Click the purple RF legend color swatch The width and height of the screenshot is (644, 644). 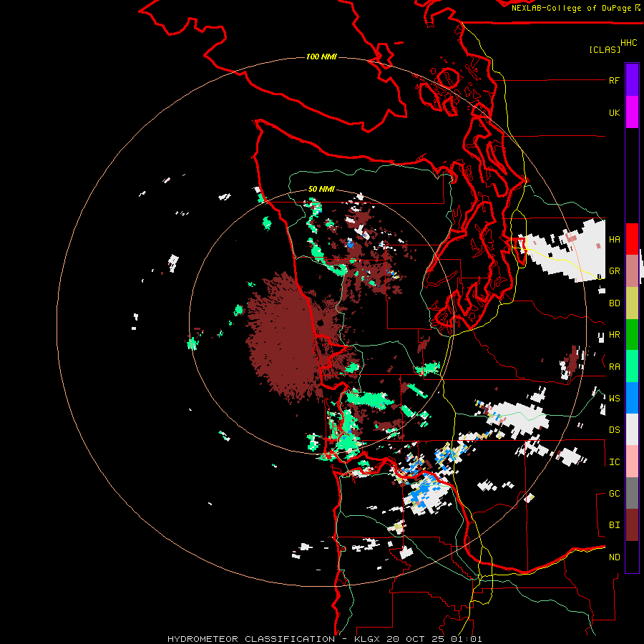click(632, 80)
